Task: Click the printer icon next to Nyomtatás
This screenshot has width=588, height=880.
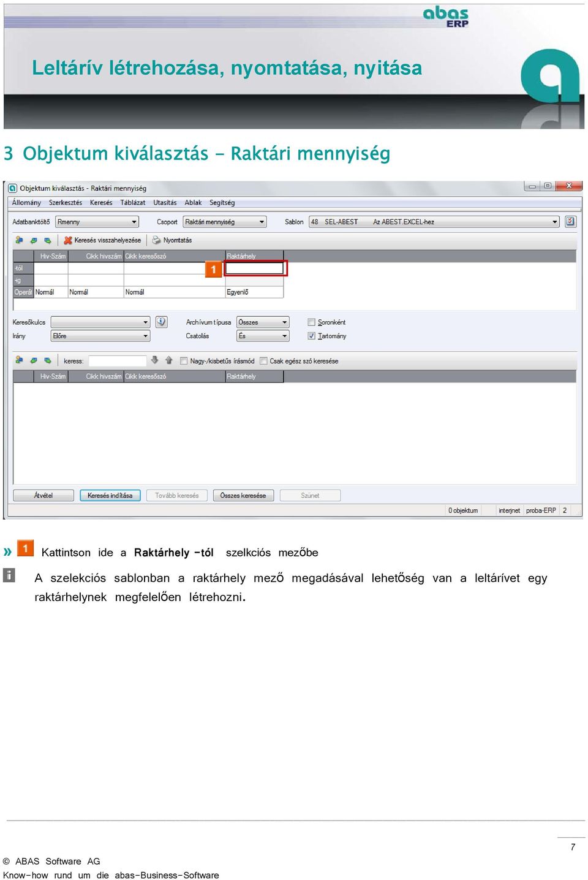Action: 156,240
